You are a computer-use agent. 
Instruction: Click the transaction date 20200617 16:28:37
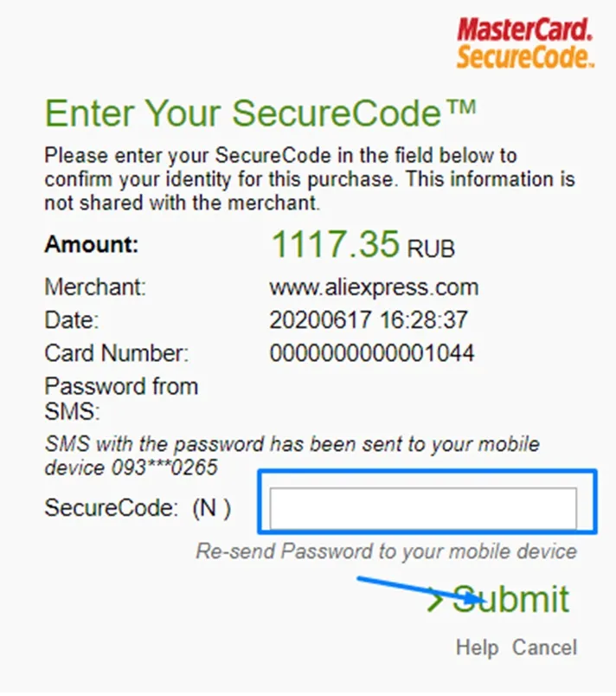click(369, 320)
